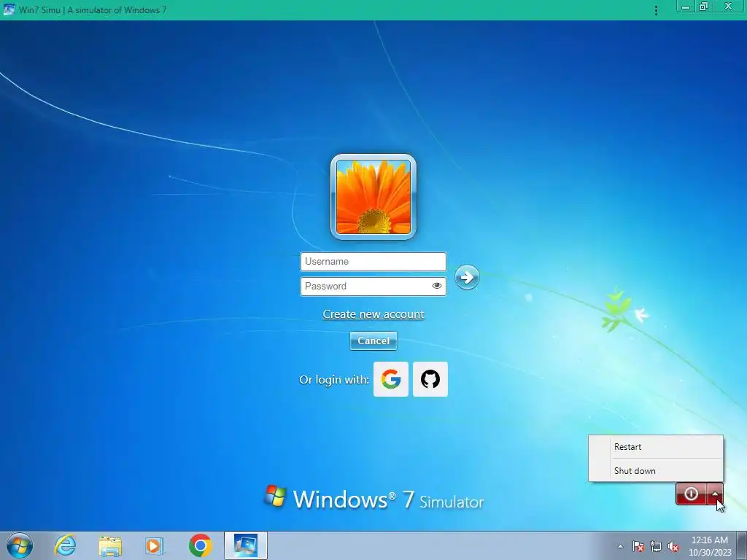This screenshot has height=560, width=747.
Task: Click the red power button
Action: click(x=692, y=494)
